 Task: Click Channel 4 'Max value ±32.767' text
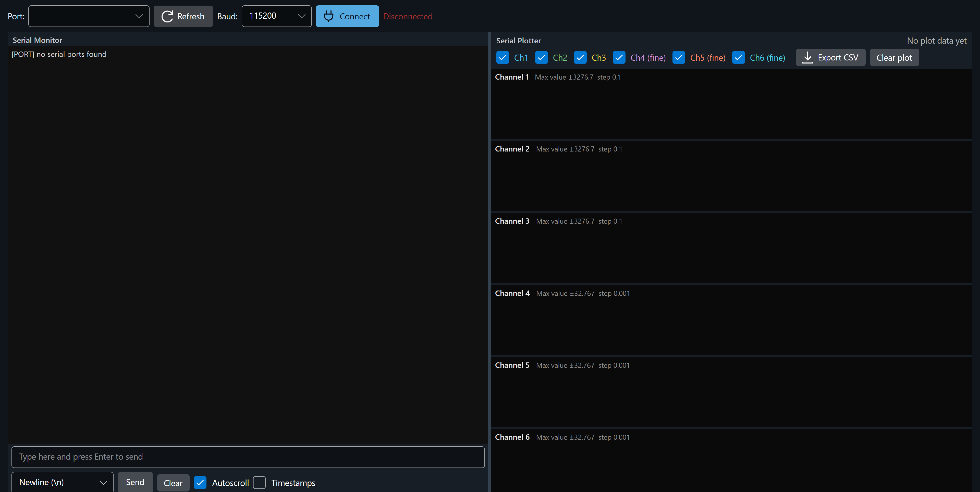coord(565,293)
